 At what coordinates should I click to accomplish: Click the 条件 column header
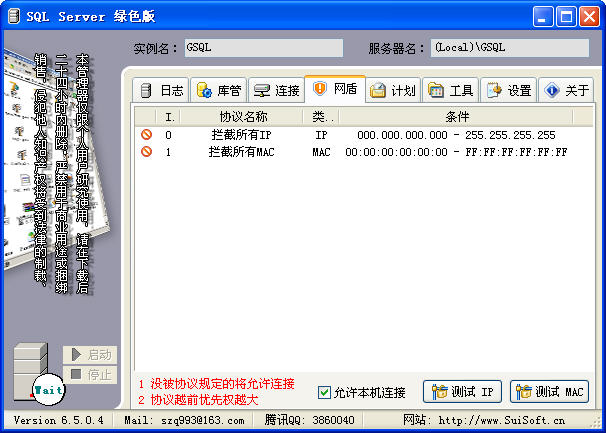(457, 117)
